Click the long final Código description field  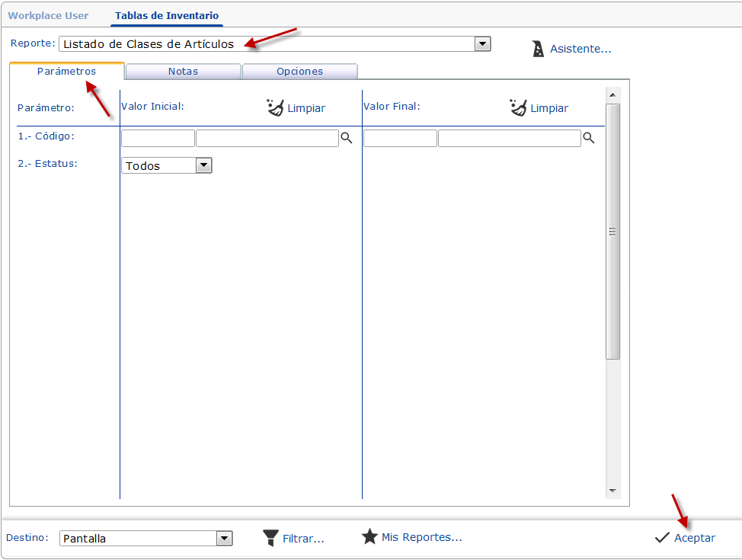(x=510, y=138)
